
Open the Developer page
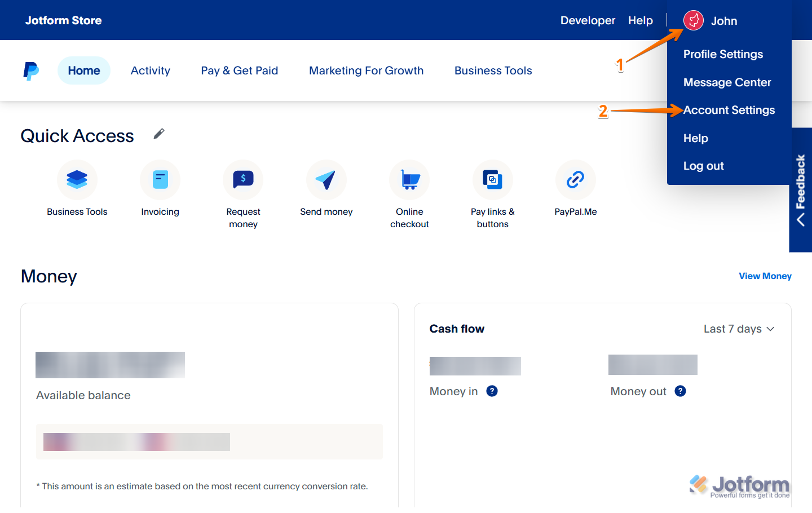pos(588,20)
